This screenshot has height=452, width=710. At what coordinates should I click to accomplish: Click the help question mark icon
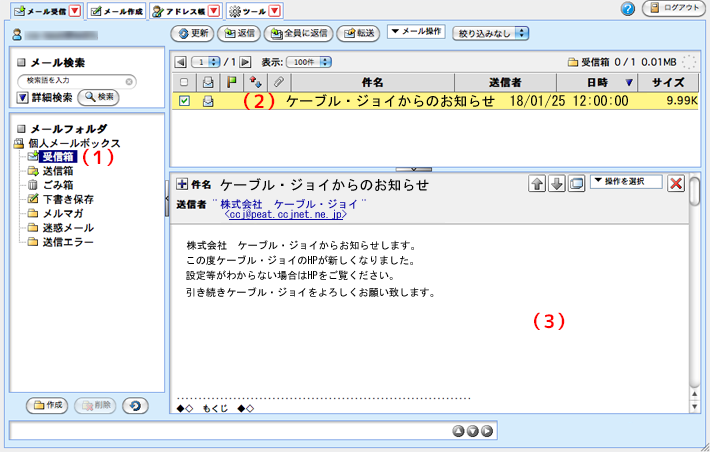628,9
